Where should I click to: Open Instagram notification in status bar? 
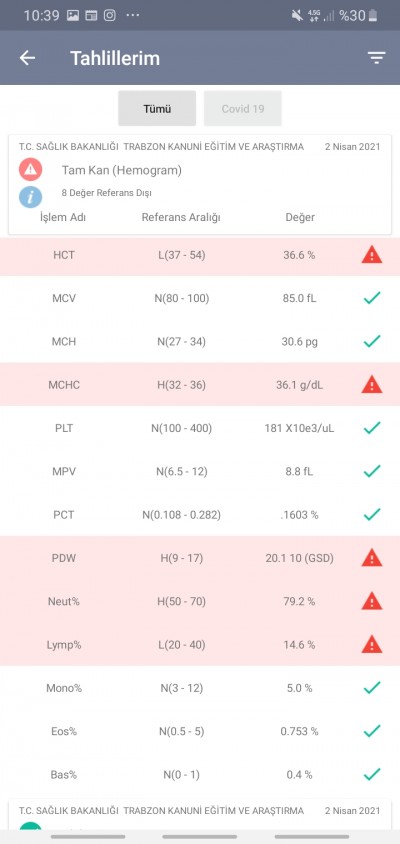tap(110, 16)
